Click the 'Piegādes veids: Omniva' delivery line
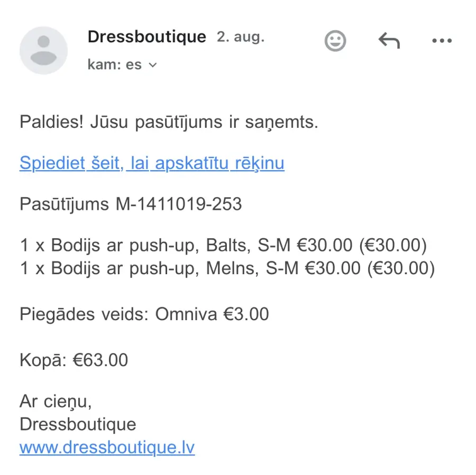 point(144,314)
